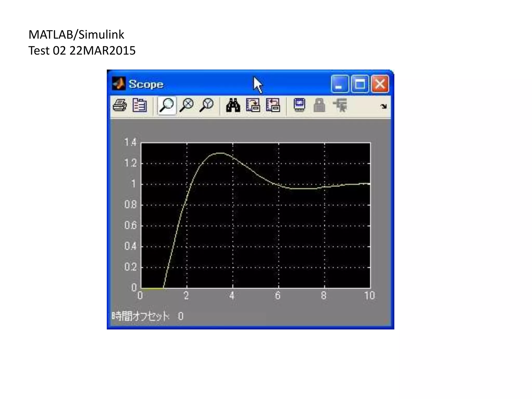Viewport: 532px width, 399px height.
Task: Click the y-axis label 1.2
Action: click(x=130, y=163)
